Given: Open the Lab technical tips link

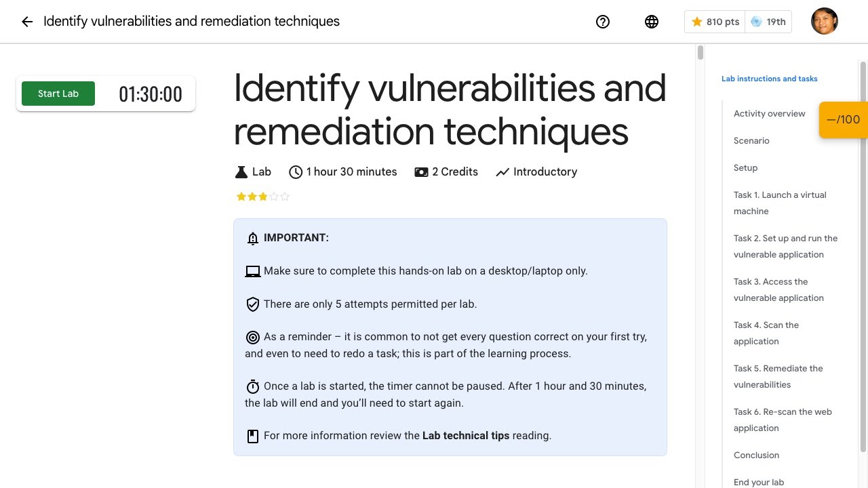Looking at the screenshot, I should pos(466,436).
